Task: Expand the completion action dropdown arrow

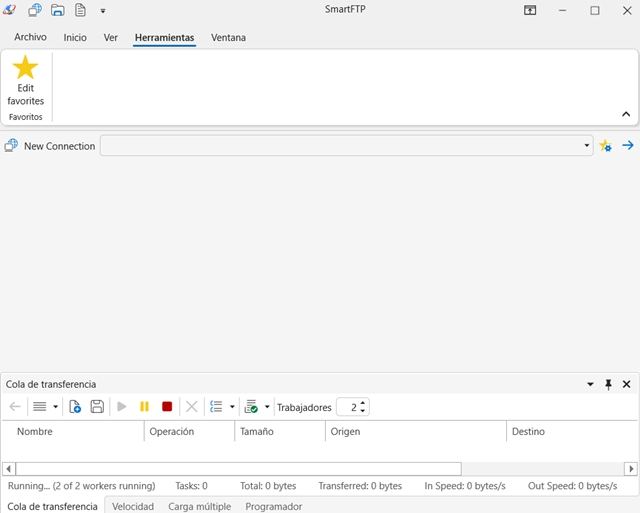Action: tap(267, 406)
